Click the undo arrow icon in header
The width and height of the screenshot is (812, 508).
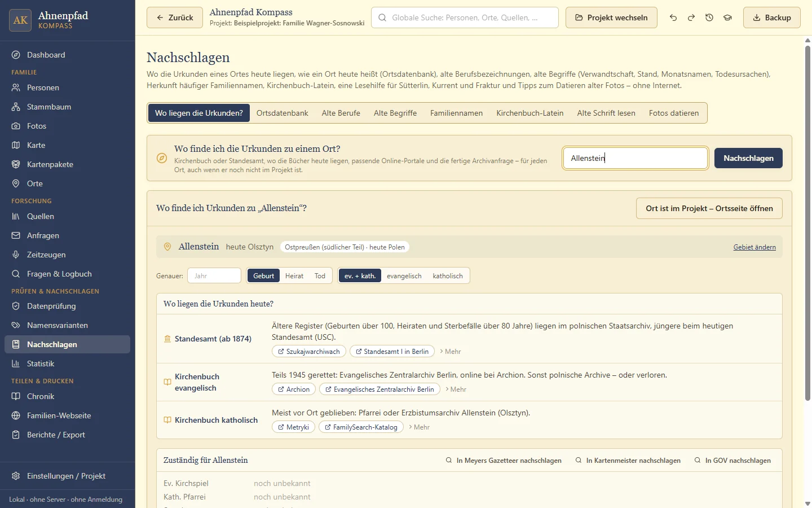(673, 17)
